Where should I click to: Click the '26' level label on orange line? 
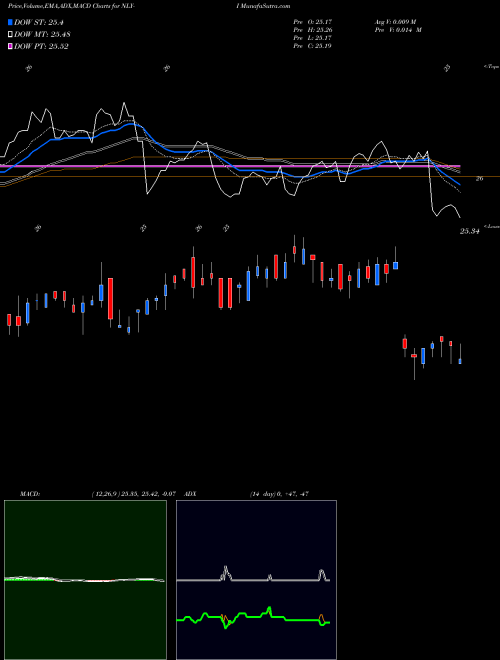[x=479, y=178]
